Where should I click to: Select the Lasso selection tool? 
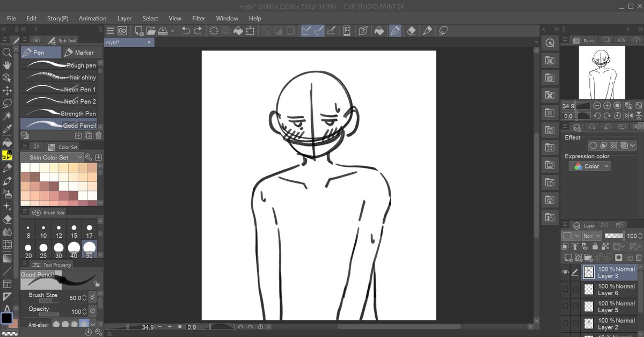8,103
